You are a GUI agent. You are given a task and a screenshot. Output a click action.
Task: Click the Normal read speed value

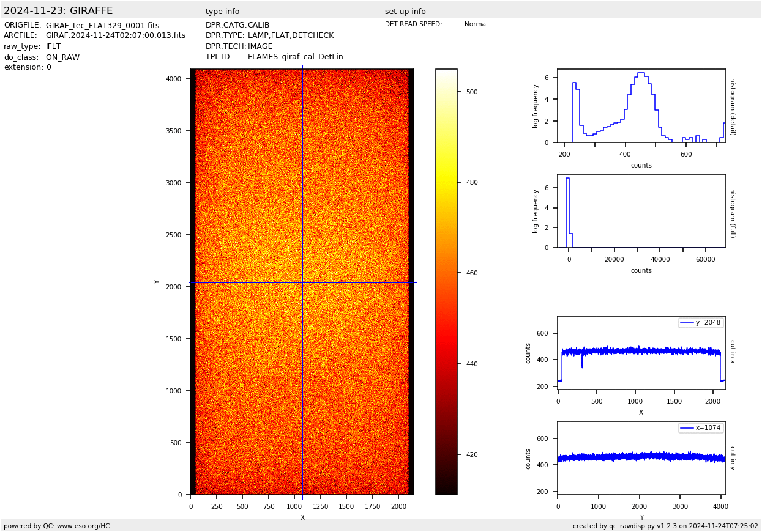click(x=476, y=24)
